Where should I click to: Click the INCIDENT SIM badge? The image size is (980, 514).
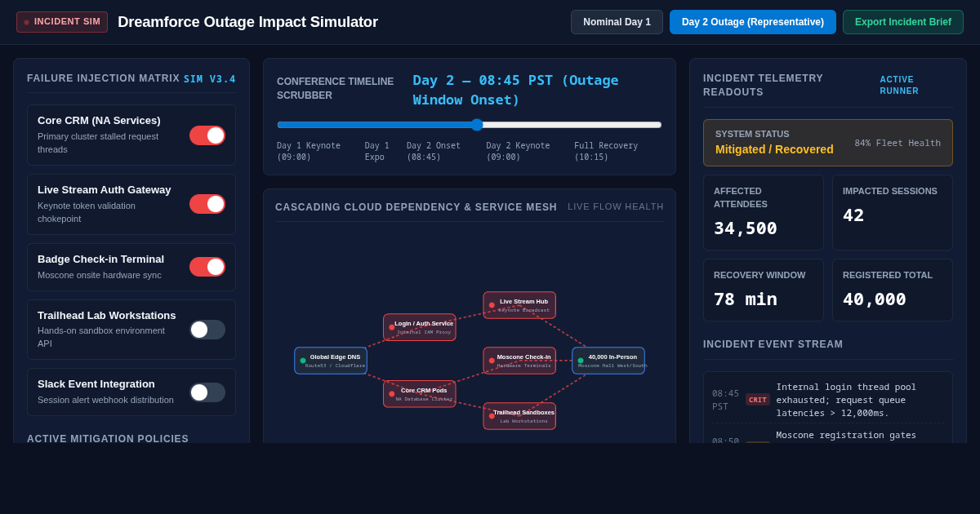tap(62, 22)
